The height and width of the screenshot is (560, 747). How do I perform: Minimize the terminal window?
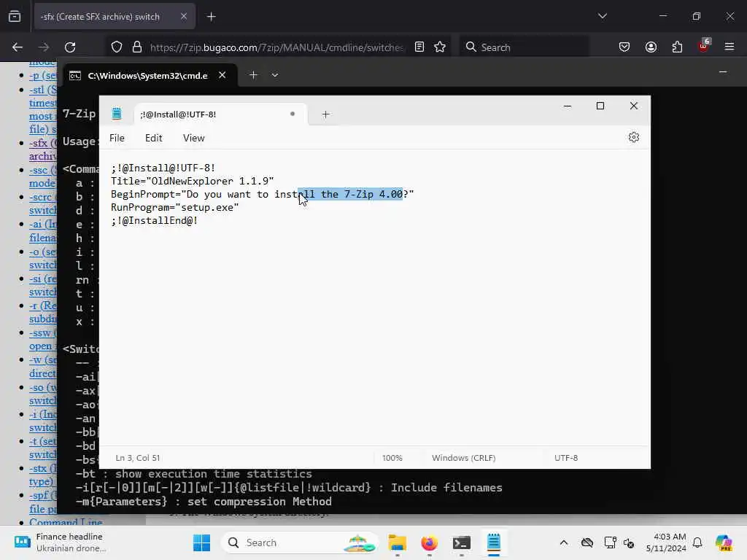tap(723, 72)
